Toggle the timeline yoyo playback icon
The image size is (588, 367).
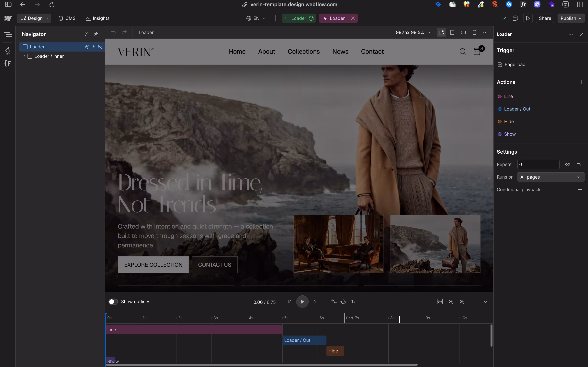[x=334, y=302]
